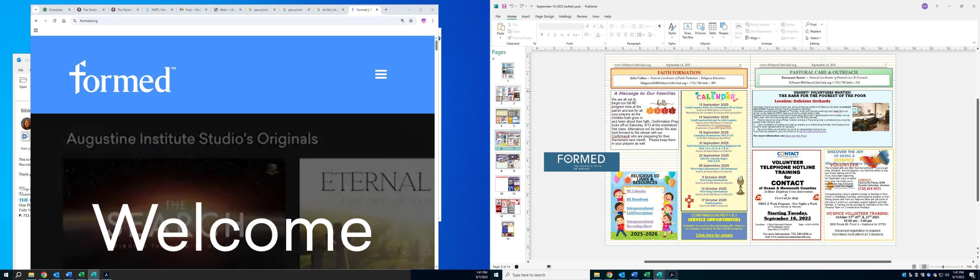Open Publisher Help question mark
980x280 pixels.
[937, 6]
